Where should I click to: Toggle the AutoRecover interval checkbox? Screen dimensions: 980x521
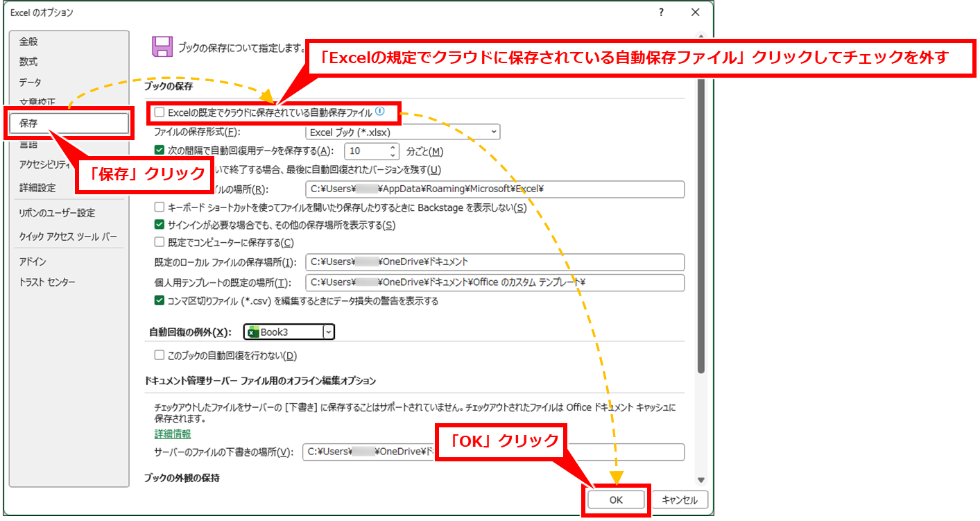pos(160,151)
